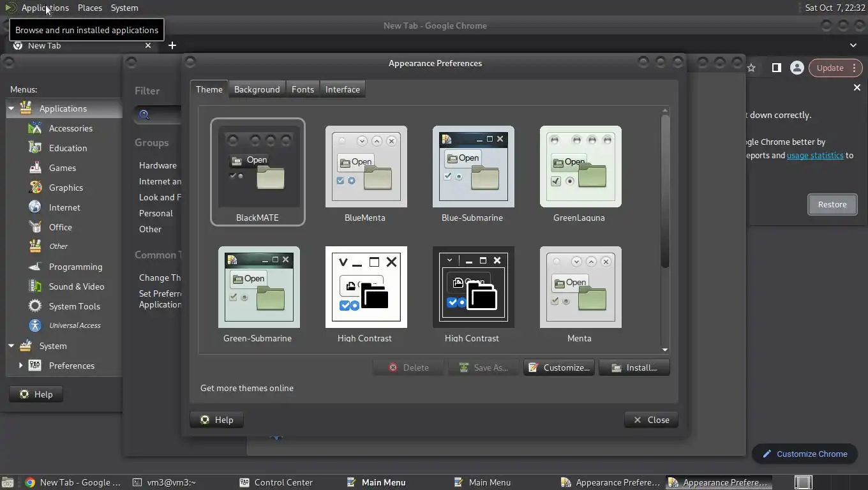868x490 pixels.
Task: Select the dark High Contrast theme
Action: tap(472, 293)
